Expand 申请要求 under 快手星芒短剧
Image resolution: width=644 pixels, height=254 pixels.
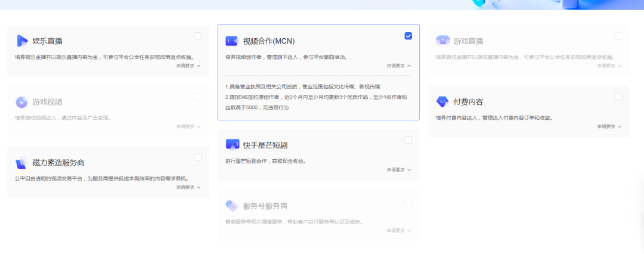tap(399, 170)
